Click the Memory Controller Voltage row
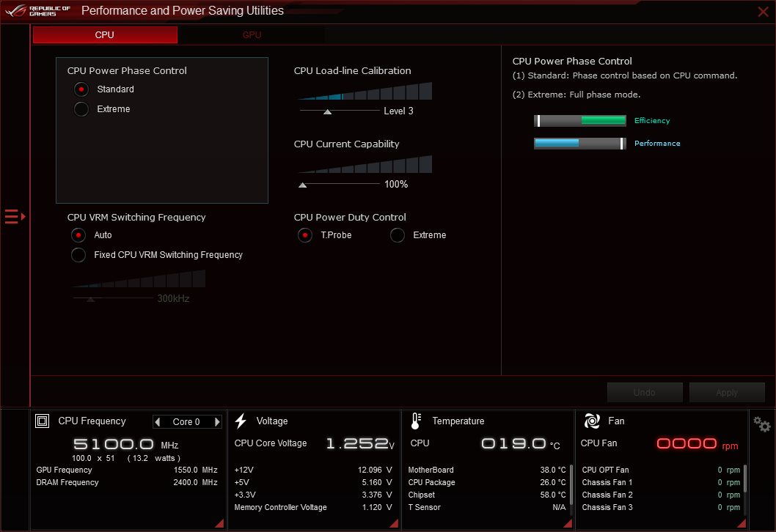The height and width of the screenshot is (532, 776). (x=313, y=507)
